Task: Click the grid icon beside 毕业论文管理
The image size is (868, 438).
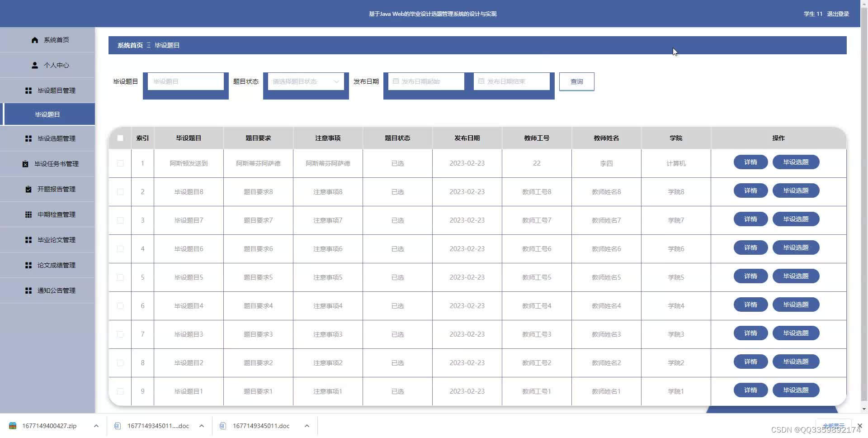Action: pos(28,240)
